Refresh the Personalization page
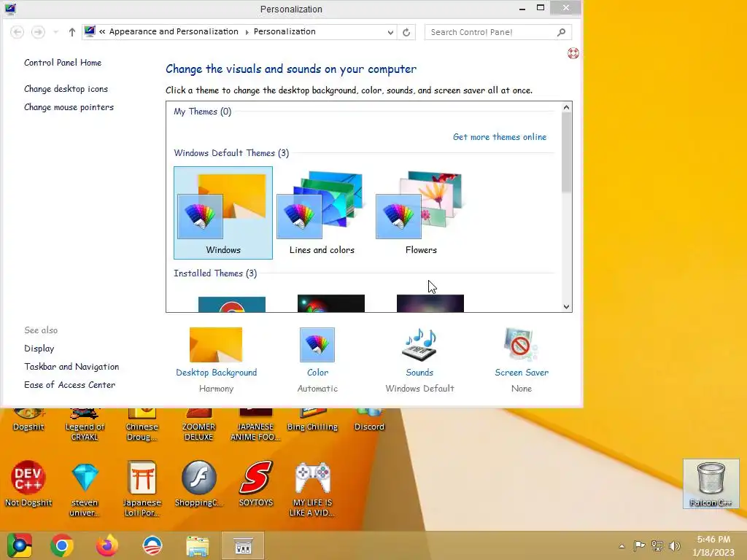The image size is (747, 560). (406, 32)
